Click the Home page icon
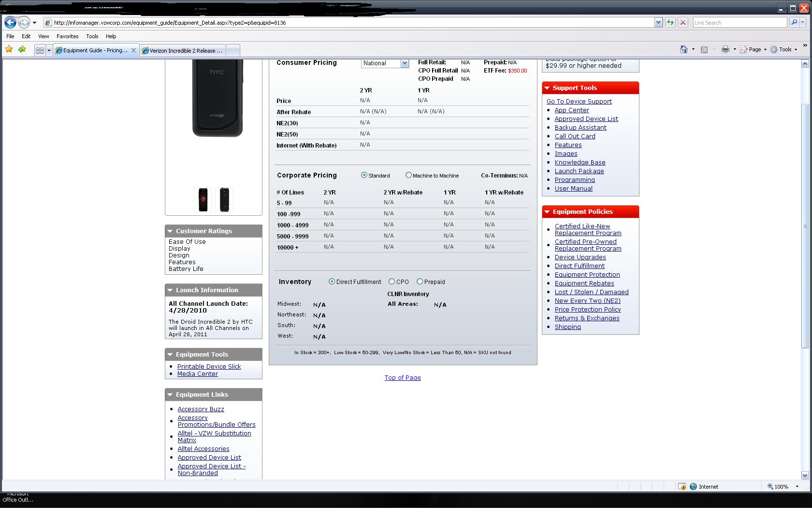 coord(683,49)
